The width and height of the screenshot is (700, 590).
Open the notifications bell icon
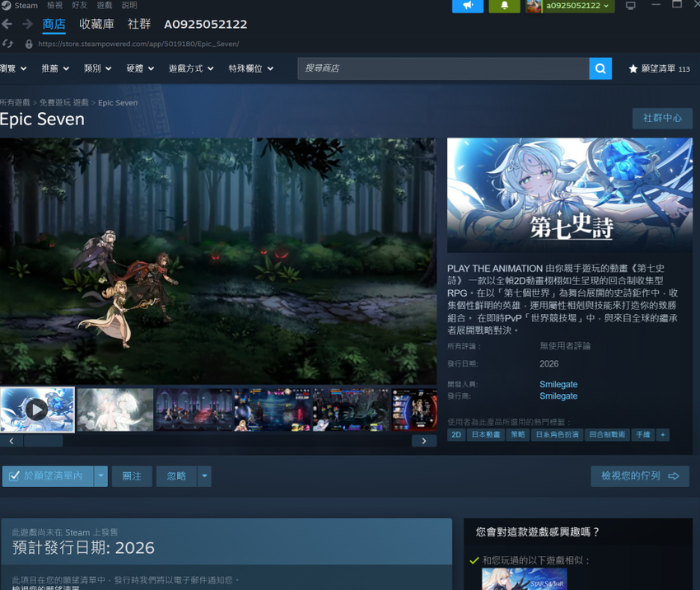(505, 6)
